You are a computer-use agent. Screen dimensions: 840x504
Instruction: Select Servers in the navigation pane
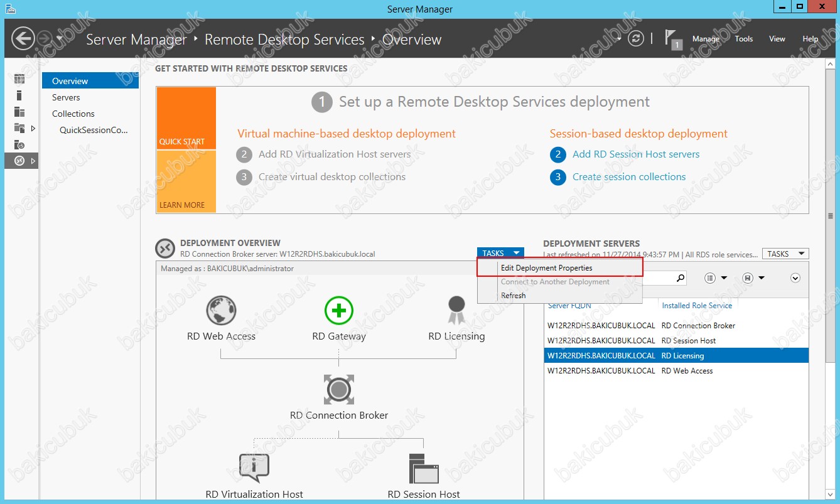(66, 97)
